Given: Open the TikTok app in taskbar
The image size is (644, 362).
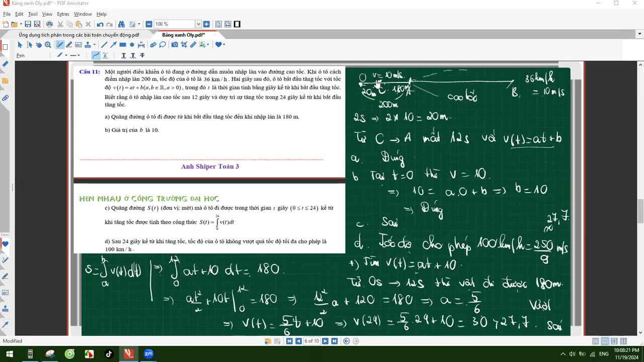Looking at the screenshot, I should click(109, 354).
